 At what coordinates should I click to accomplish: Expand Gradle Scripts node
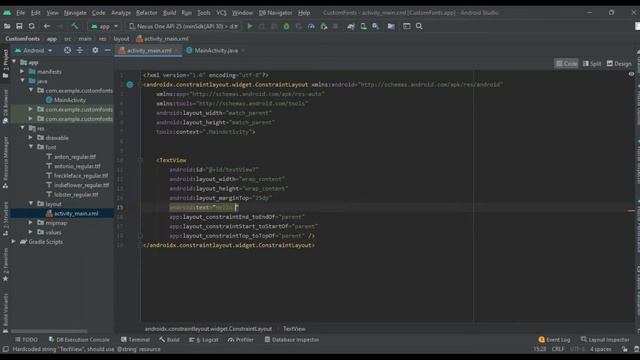14,242
